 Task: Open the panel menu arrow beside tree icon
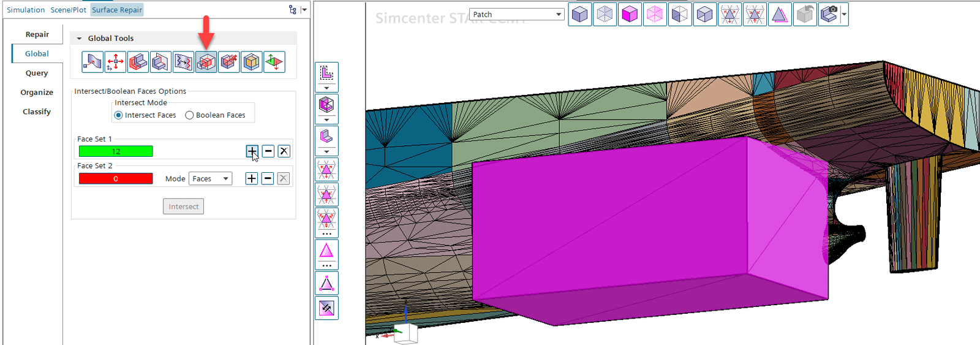tap(304, 10)
